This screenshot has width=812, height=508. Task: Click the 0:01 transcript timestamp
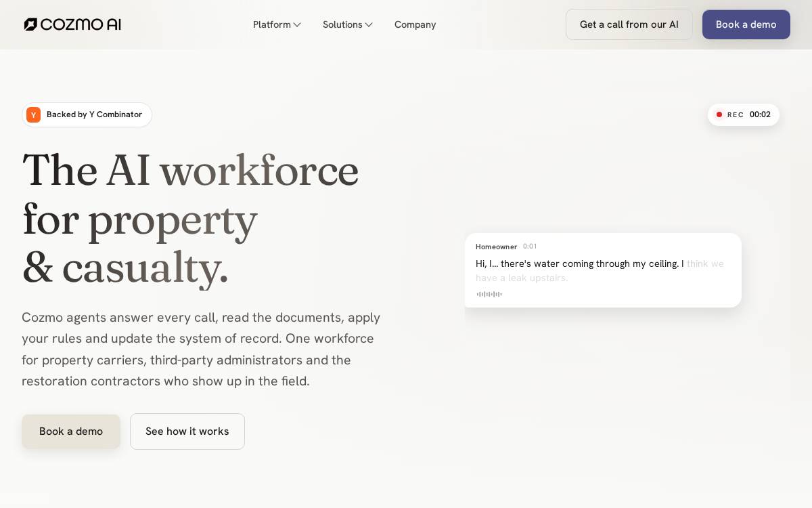click(530, 247)
